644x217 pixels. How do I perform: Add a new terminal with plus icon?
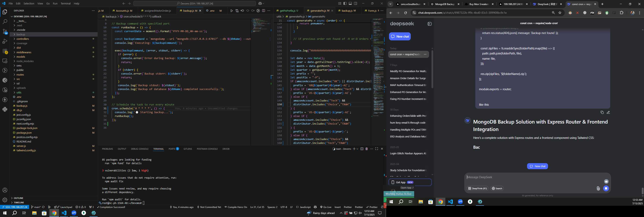tap(354, 149)
